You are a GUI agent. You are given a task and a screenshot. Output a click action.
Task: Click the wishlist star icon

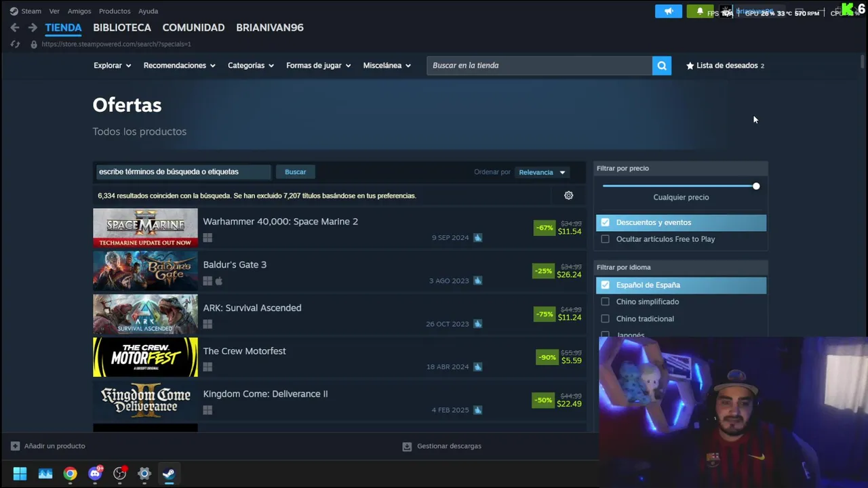(690, 66)
